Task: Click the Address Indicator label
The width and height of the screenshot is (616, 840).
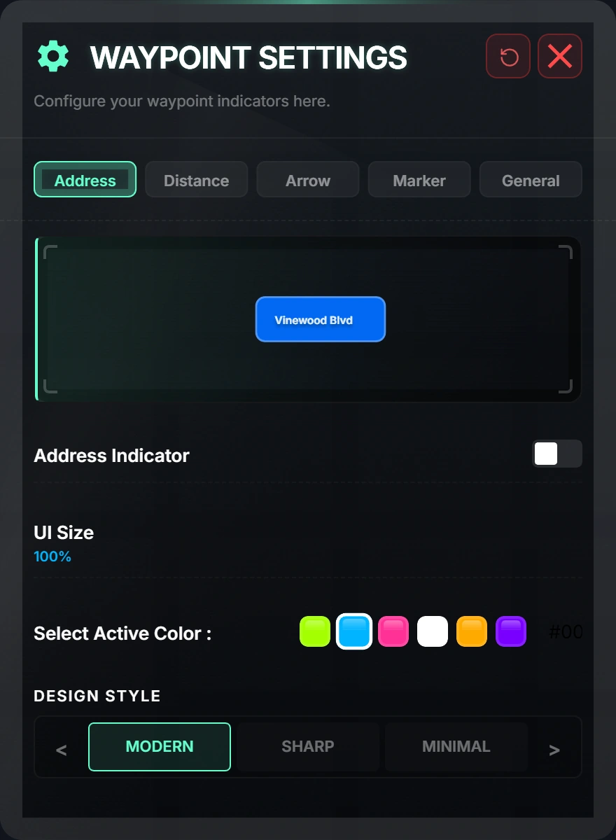Action: 111,456
